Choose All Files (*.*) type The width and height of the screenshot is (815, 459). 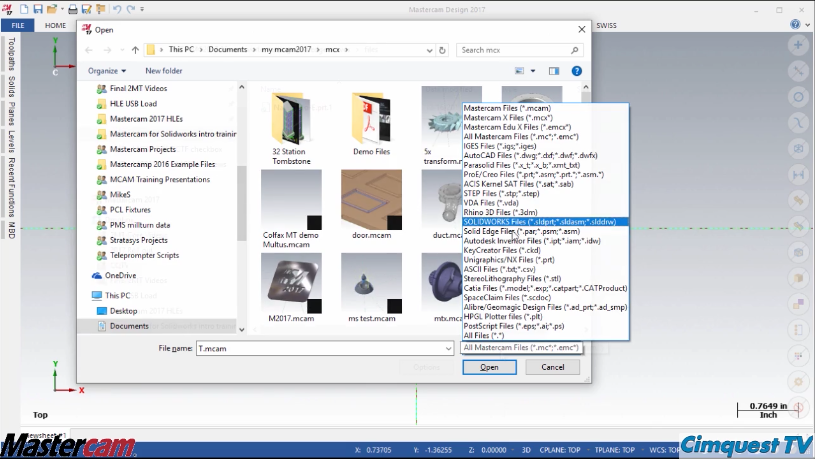tap(545, 335)
